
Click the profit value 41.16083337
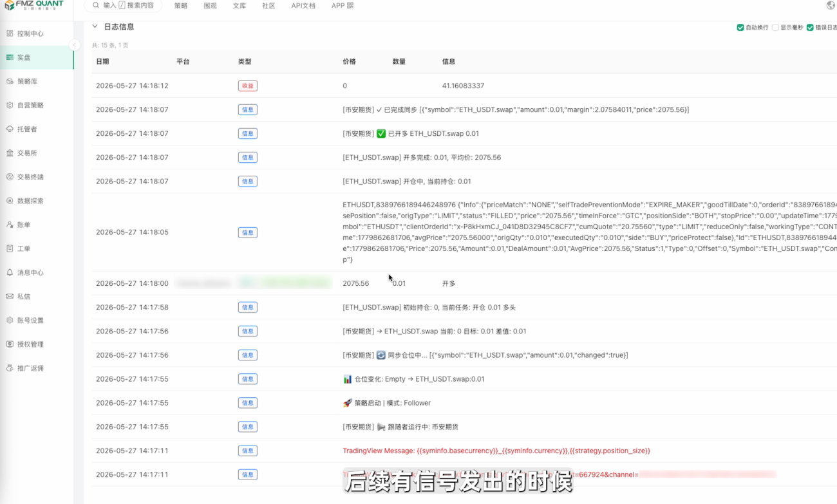pyautogui.click(x=463, y=86)
